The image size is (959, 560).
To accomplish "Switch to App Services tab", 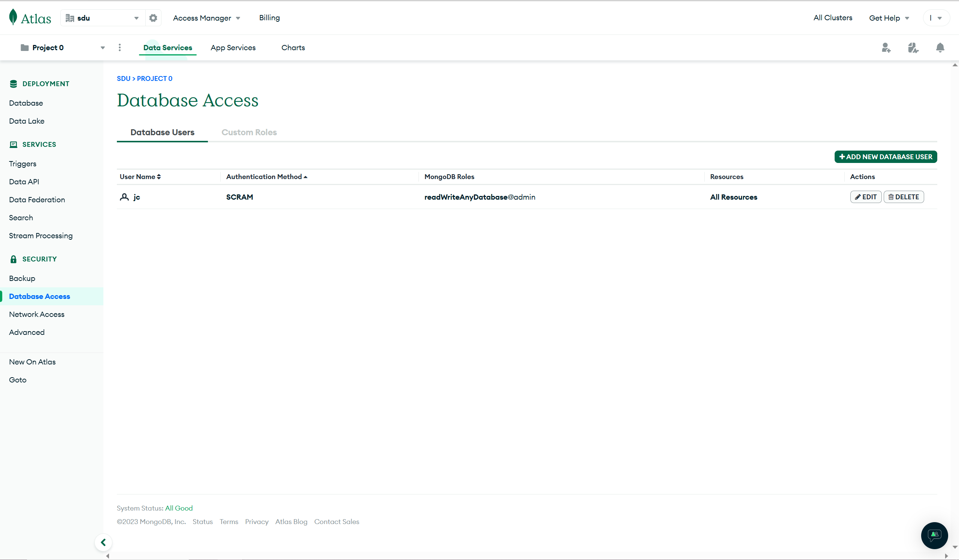I will (x=233, y=48).
